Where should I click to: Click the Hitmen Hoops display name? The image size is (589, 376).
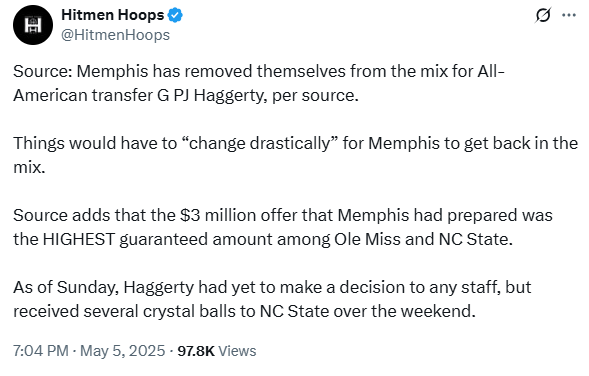113,15
